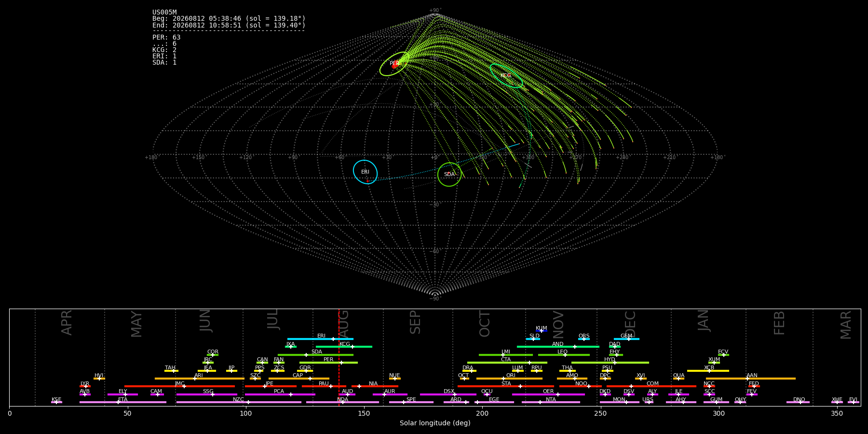Screen dimensions: 868x434
Task: Click the 'Solar longitude (deg)' axis label
Action: tap(435, 423)
